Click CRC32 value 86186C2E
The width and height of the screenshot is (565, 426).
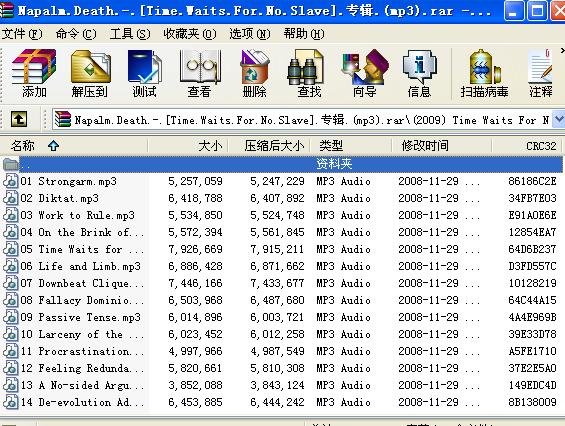(x=532, y=181)
